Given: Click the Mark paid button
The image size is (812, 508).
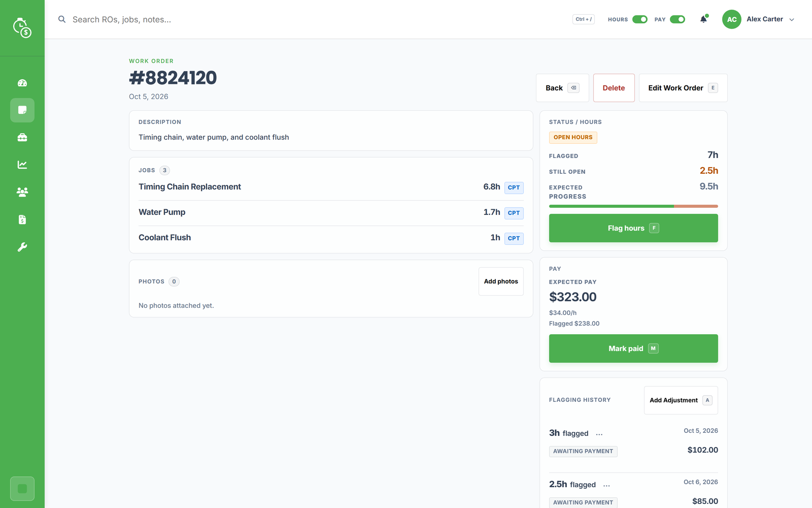Looking at the screenshot, I should click(x=633, y=348).
